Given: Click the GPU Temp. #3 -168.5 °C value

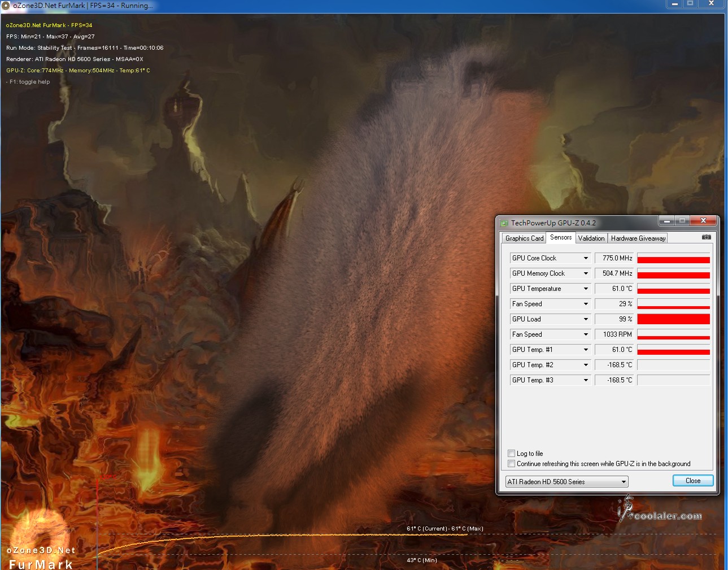Looking at the screenshot, I should pos(614,380).
